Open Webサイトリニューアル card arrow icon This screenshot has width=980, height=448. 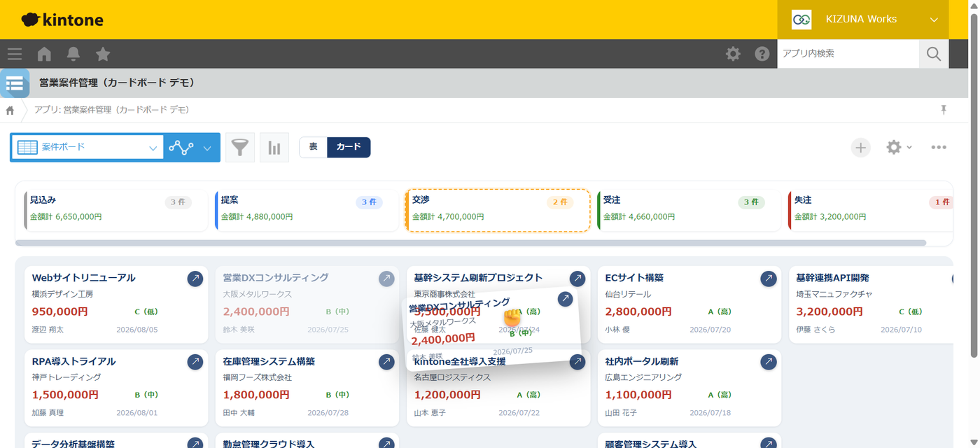pyautogui.click(x=195, y=279)
